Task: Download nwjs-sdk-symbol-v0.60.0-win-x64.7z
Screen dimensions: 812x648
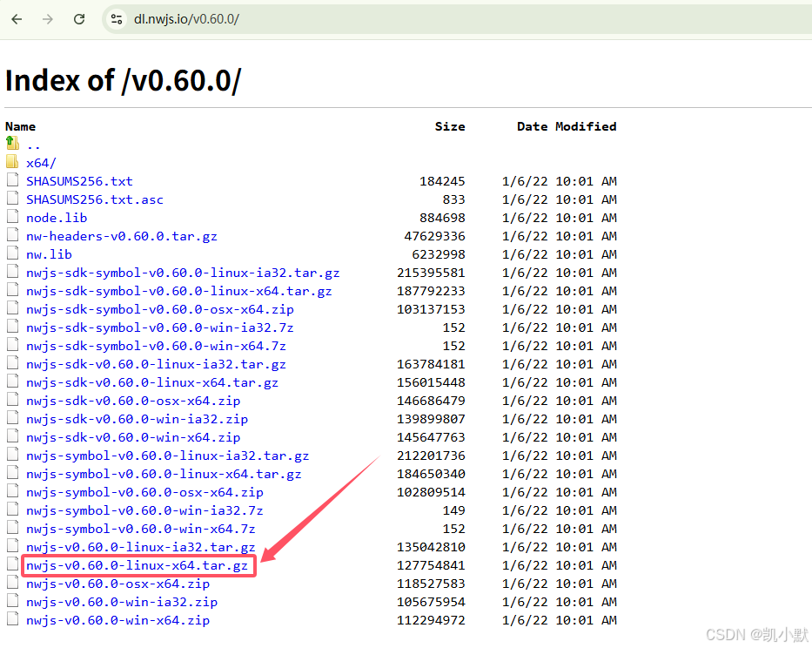Action: click(x=156, y=346)
